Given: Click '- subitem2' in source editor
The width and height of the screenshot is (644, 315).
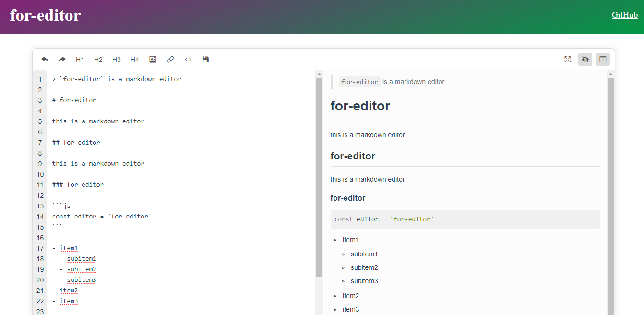Looking at the screenshot, I should [x=78, y=269].
